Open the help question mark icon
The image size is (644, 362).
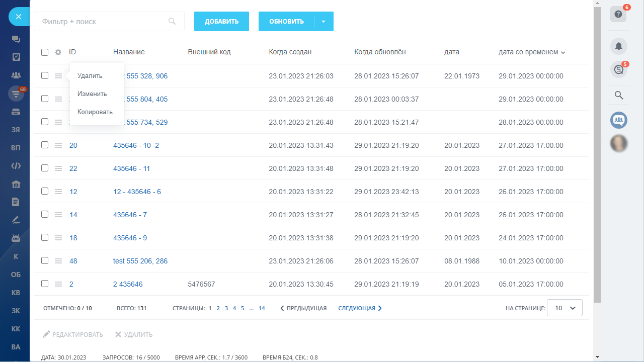tap(618, 14)
